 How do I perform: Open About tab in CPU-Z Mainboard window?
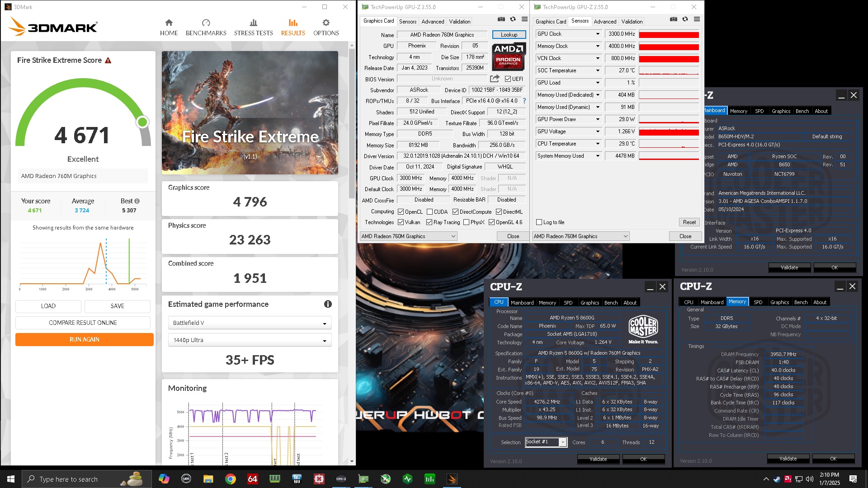(x=821, y=111)
